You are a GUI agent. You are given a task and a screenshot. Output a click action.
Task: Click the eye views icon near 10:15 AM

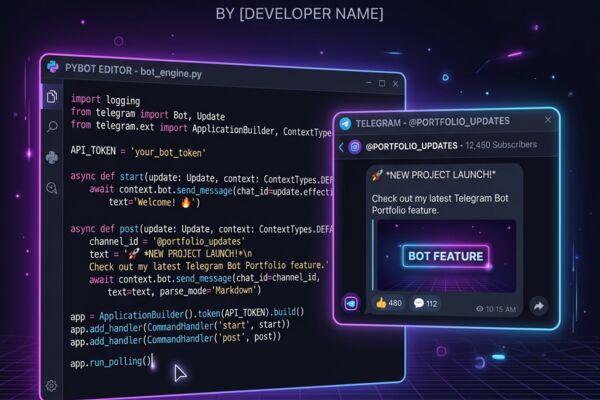point(479,309)
